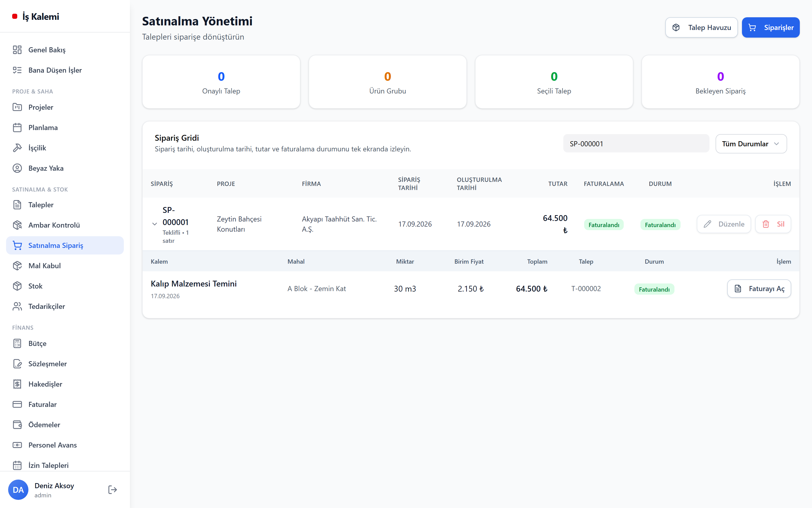Click the Personel Avans banknote icon

17,445
